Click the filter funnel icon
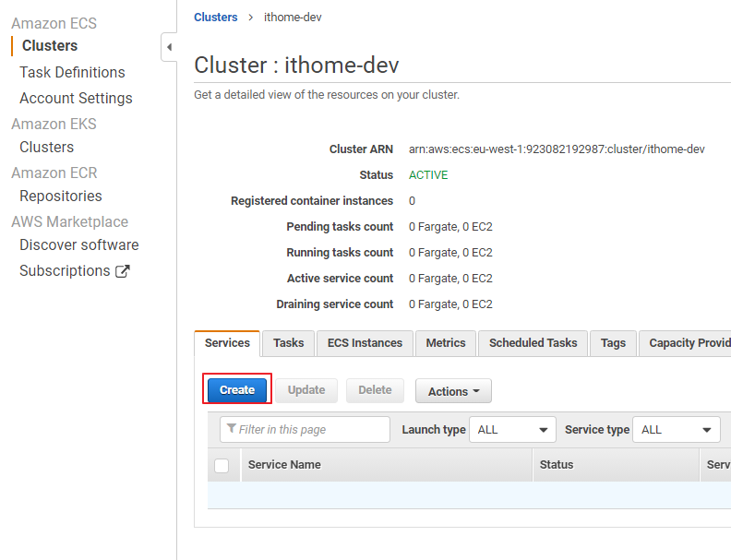Viewport: 731px width, 560px height. [231, 428]
